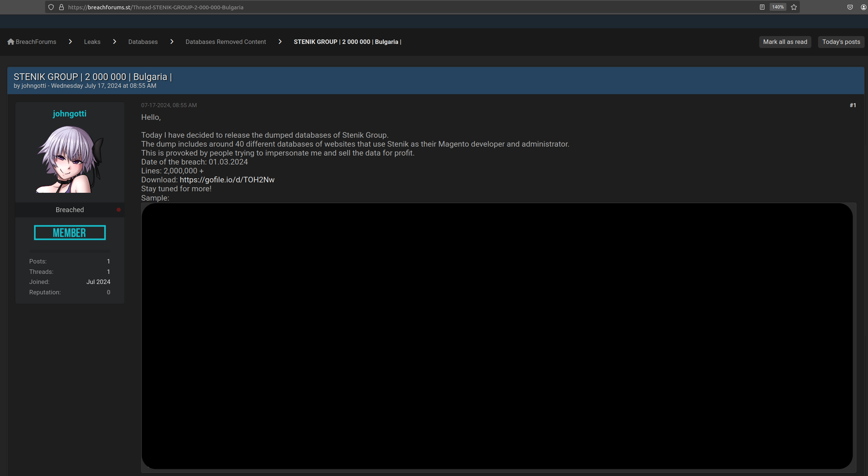Click the Joined Jul 2024 value
Image resolution: width=868 pixels, height=476 pixels.
coord(98,282)
